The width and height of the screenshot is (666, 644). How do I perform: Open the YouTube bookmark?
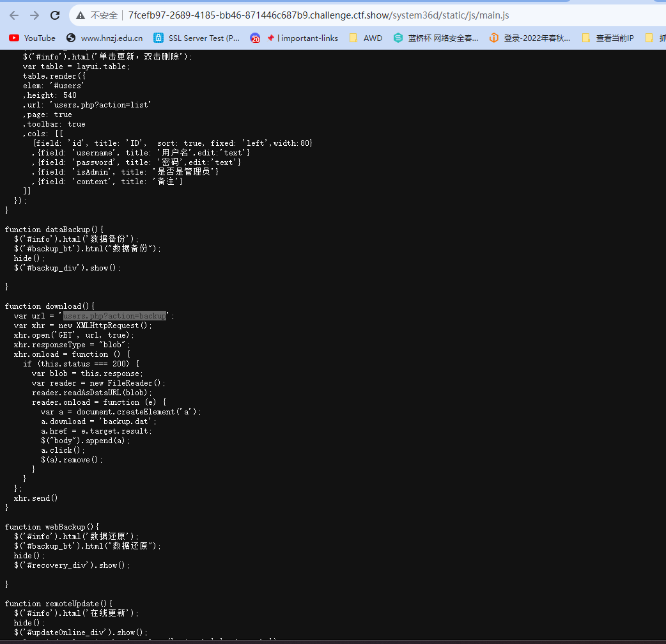point(33,38)
